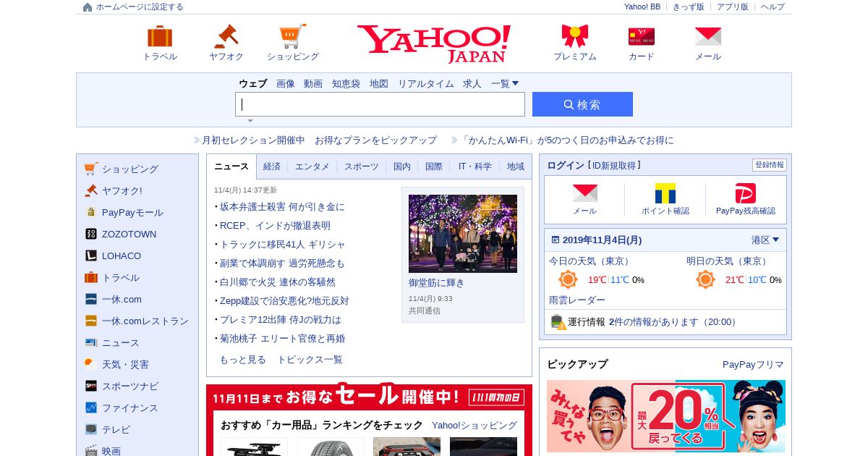Open the ヘルプ link
Image resolution: width=868 pixels, height=456 pixels.
pyautogui.click(x=773, y=7)
